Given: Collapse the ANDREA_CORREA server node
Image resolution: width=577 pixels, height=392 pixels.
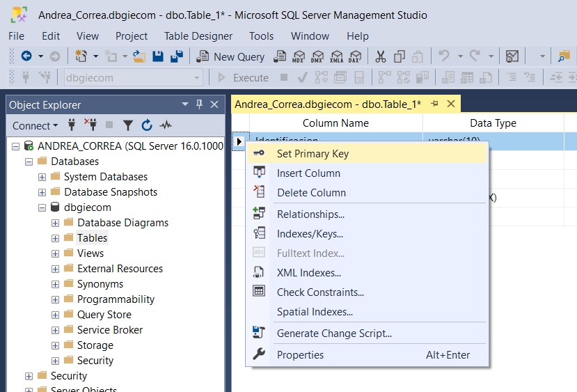Looking at the screenshot, I should pos(15,146).
